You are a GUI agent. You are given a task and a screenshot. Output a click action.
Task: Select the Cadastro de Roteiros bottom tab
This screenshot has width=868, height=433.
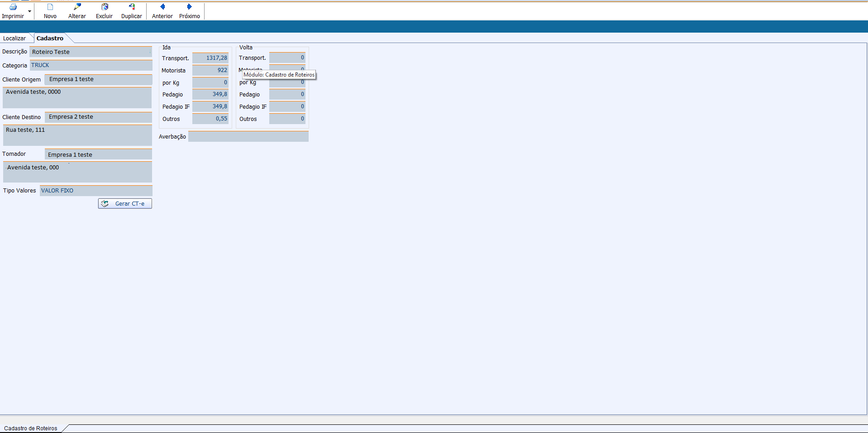point(31,428)
